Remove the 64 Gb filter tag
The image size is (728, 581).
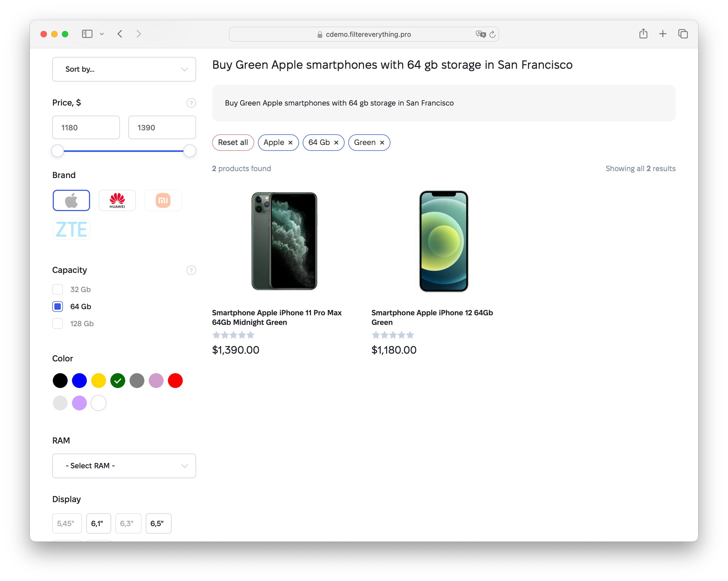(x=336, y=142)
